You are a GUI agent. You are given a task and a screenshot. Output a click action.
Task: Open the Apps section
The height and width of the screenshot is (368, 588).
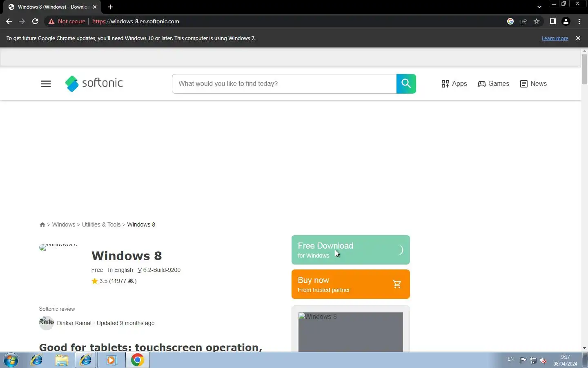pos(454,84)
